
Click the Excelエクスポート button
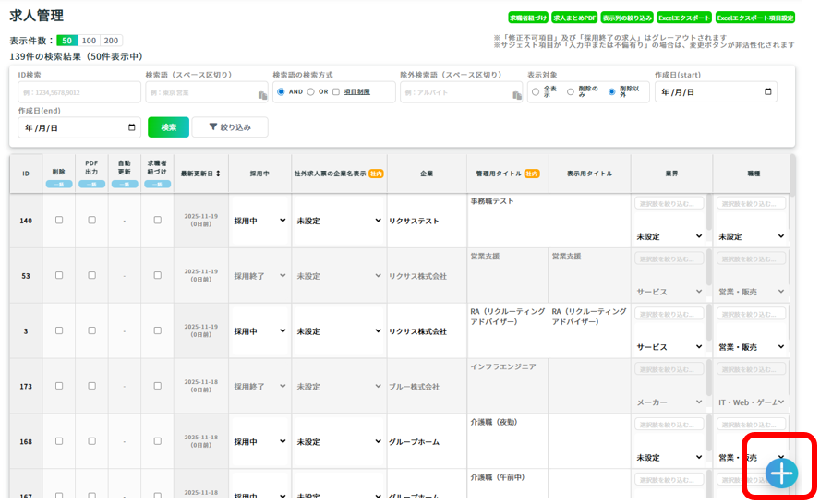click(684, 18)
